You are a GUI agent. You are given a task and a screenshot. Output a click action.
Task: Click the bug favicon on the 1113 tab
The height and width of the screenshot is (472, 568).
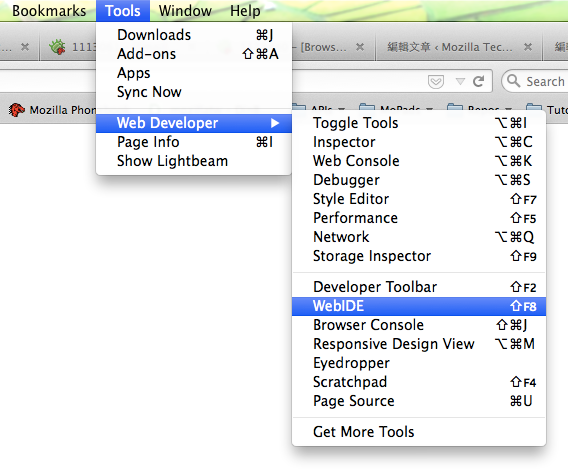(57, 47)
